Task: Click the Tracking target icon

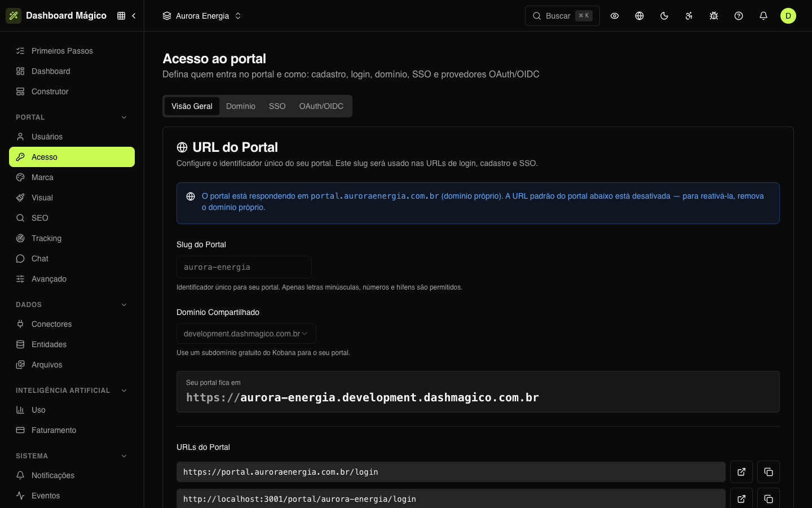Action: coord(20,238)
